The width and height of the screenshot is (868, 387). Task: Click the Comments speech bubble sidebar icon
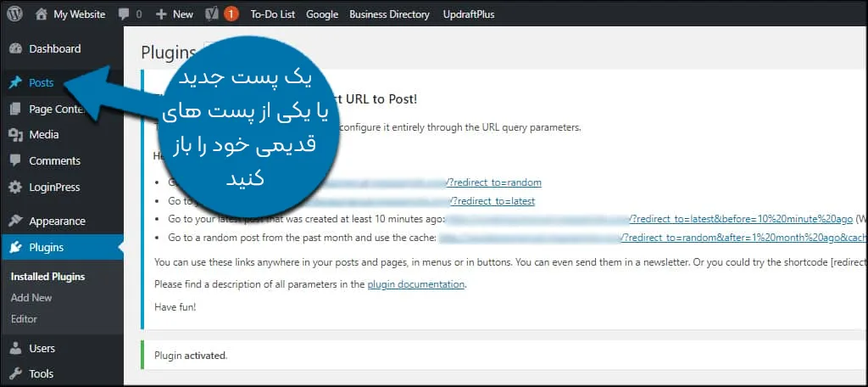click(x=15, y=160)
